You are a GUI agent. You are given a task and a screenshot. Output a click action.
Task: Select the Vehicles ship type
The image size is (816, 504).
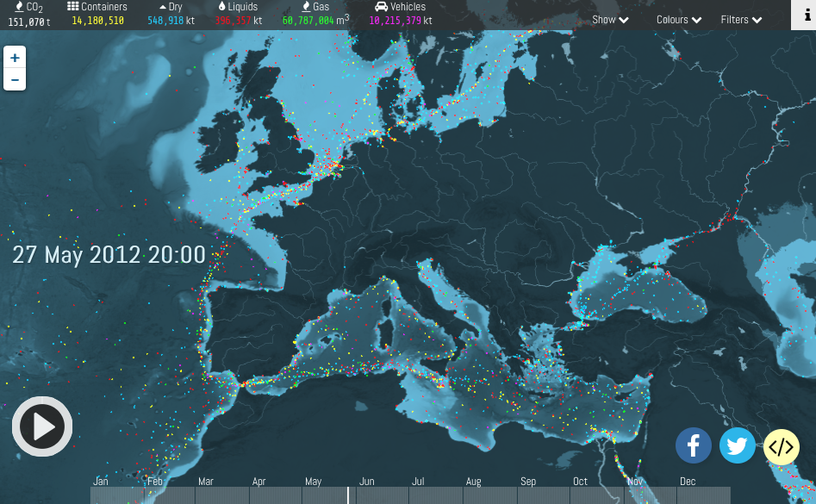click(x=400, y=7)
